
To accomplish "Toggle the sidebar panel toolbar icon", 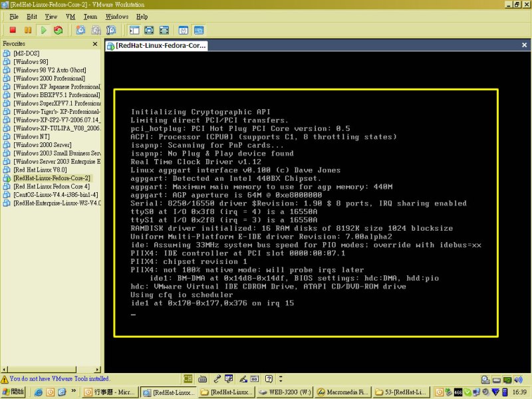I will (x=134, y=30).
